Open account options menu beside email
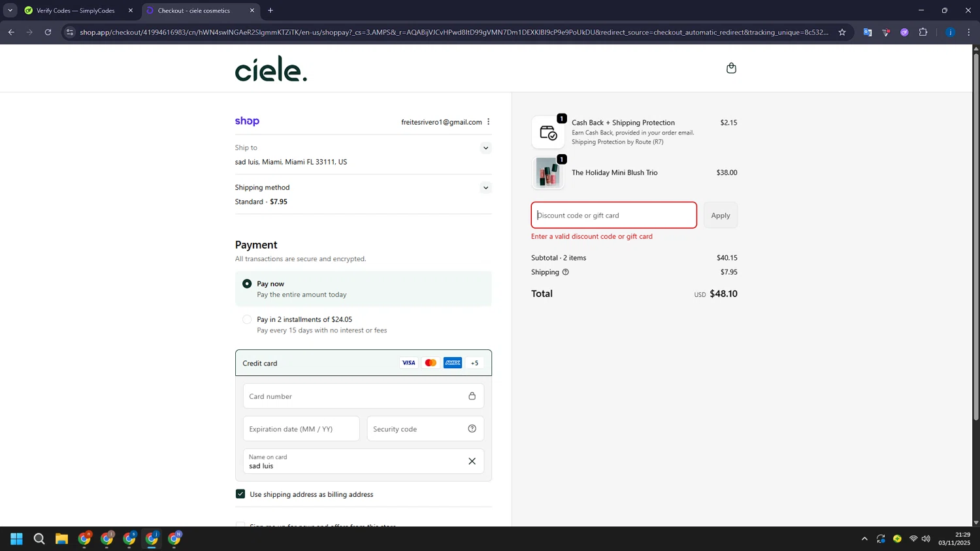980x551 pixels. click(x=488, y=122)
